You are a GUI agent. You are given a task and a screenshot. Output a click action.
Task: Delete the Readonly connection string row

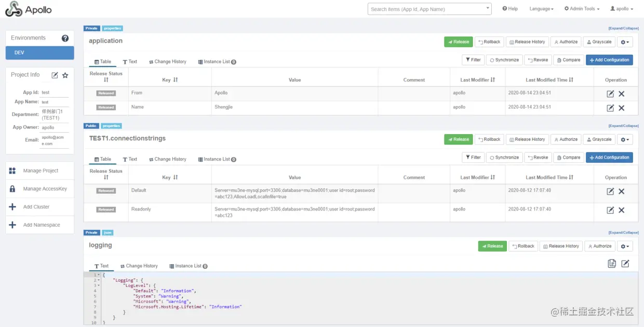(621, 210)
